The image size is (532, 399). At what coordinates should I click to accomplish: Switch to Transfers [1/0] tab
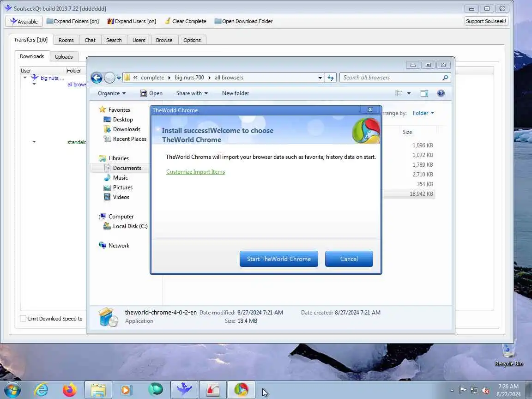30,40
